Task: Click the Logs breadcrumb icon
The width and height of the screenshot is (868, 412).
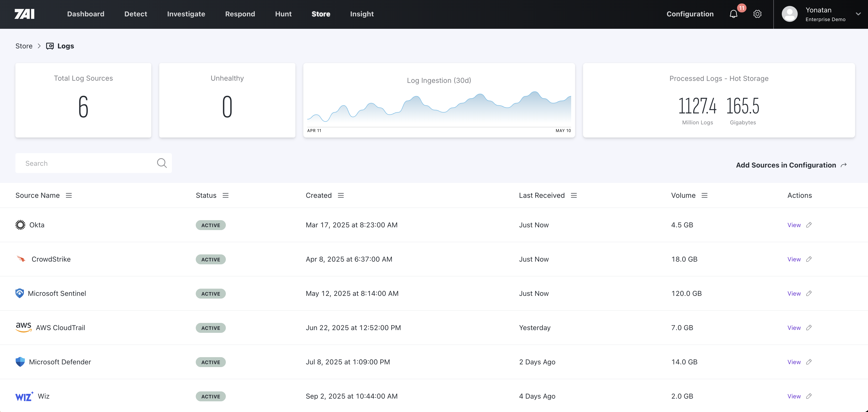Action: tap(50, 46)
